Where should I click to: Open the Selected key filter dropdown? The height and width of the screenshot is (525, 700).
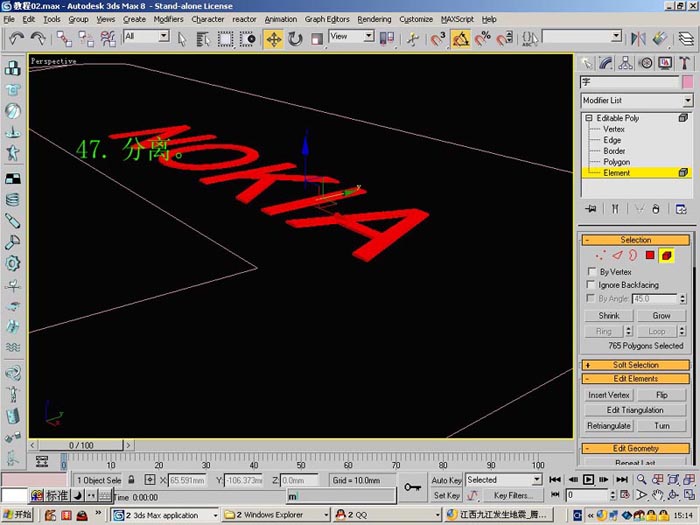(504, 480)
